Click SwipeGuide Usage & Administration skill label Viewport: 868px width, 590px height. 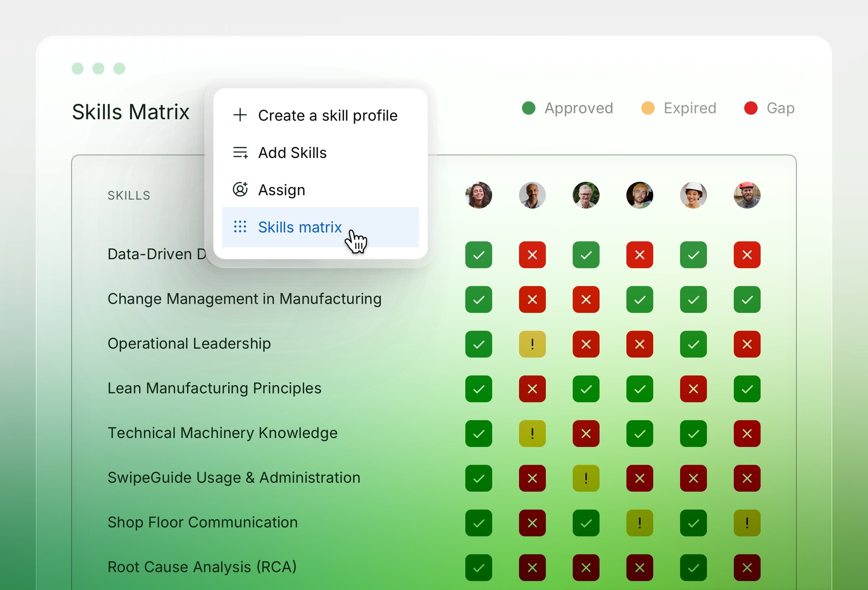234,478
